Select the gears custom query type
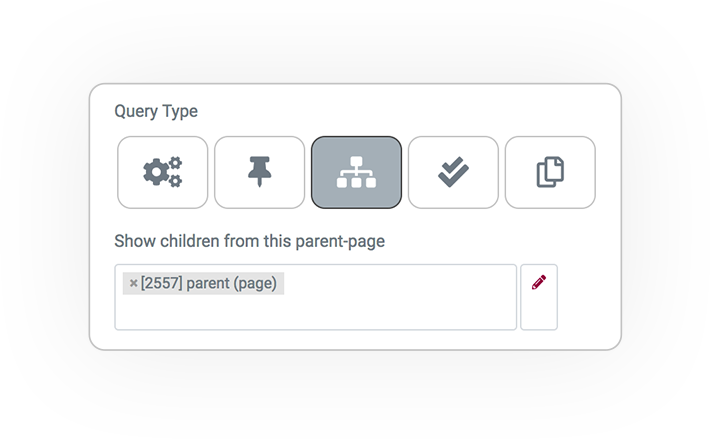This screenshot has width=710, height=439. coord(163,172)
